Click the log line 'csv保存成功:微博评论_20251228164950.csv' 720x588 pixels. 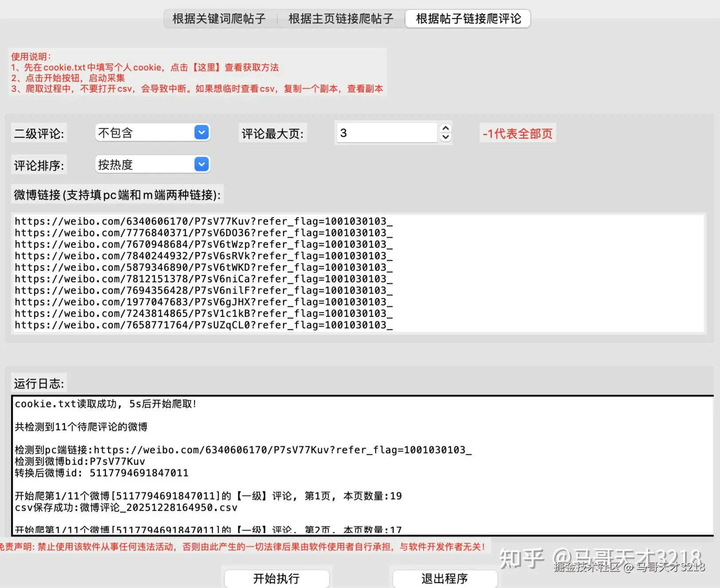pos(126,507)
